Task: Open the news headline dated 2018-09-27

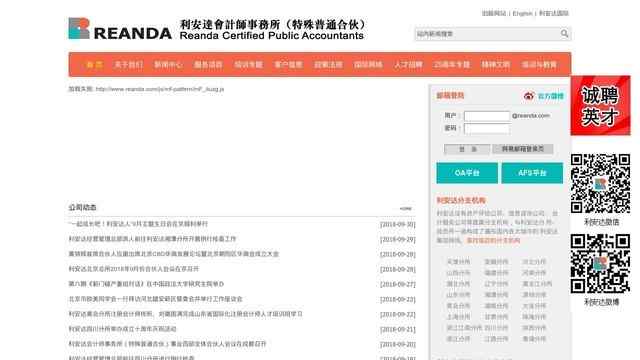Action: click(x=146, y=284)
